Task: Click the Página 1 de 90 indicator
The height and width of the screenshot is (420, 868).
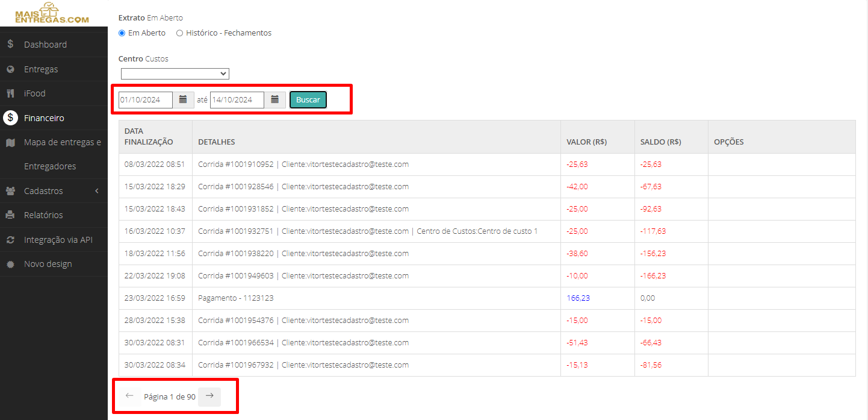Action: [170, 396]
